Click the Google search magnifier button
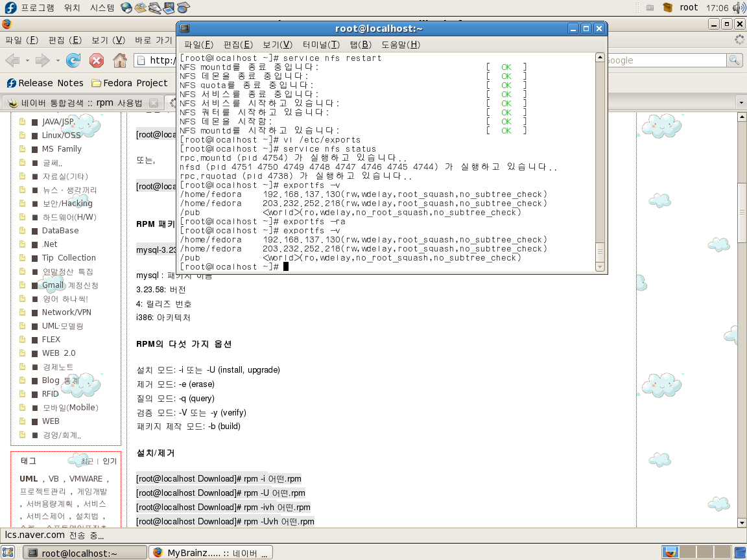 tap(734, 60)
